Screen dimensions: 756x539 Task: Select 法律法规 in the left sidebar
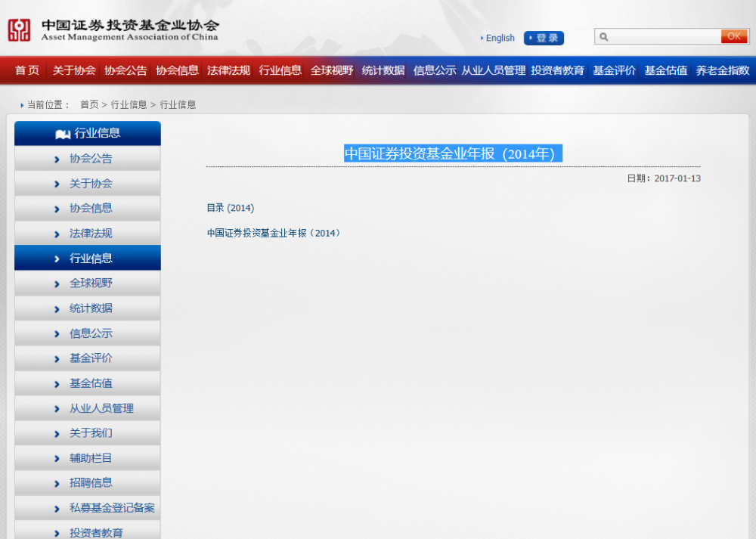pyautogui.click(x=88, y=234)
